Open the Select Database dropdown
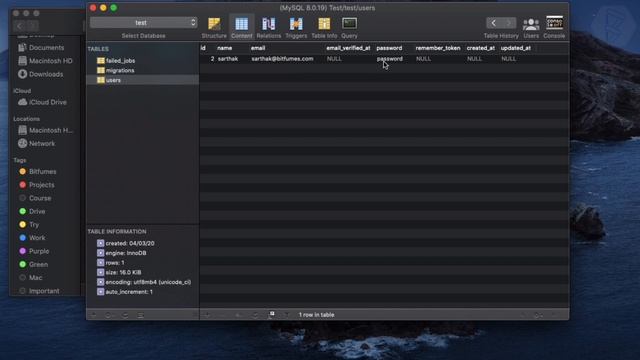 pyautogui.click(x=143, y=22)
